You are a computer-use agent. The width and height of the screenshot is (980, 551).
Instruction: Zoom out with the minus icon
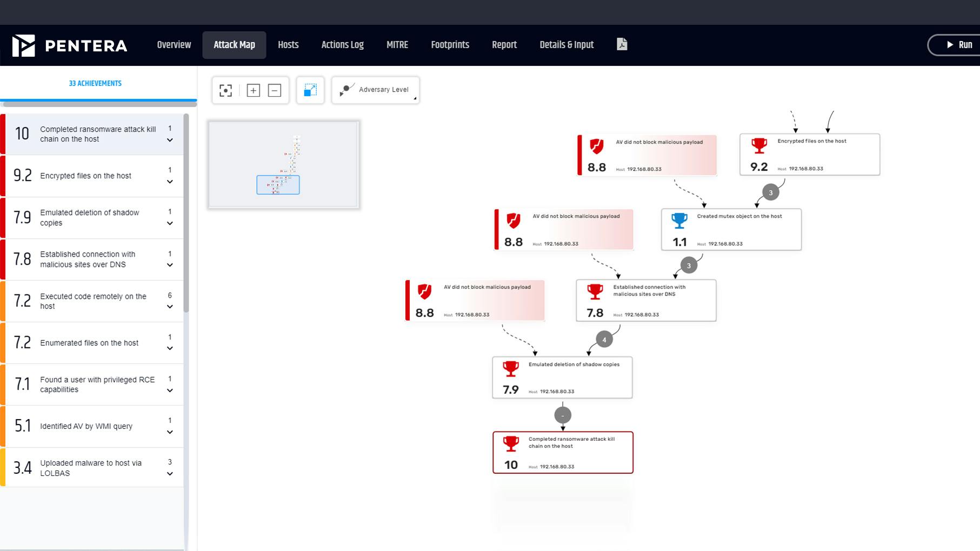tap(275, 90)
